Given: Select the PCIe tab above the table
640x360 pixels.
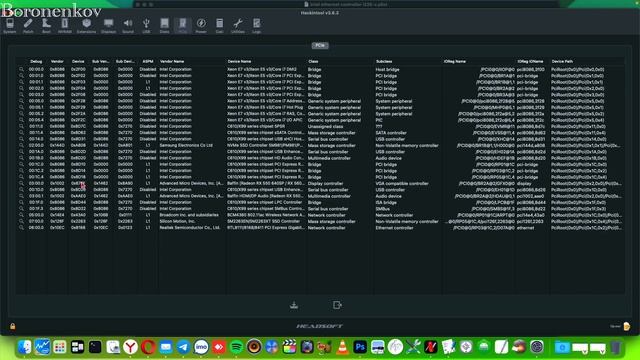Looking at the screenshot, I should click(x=320, y=45).
